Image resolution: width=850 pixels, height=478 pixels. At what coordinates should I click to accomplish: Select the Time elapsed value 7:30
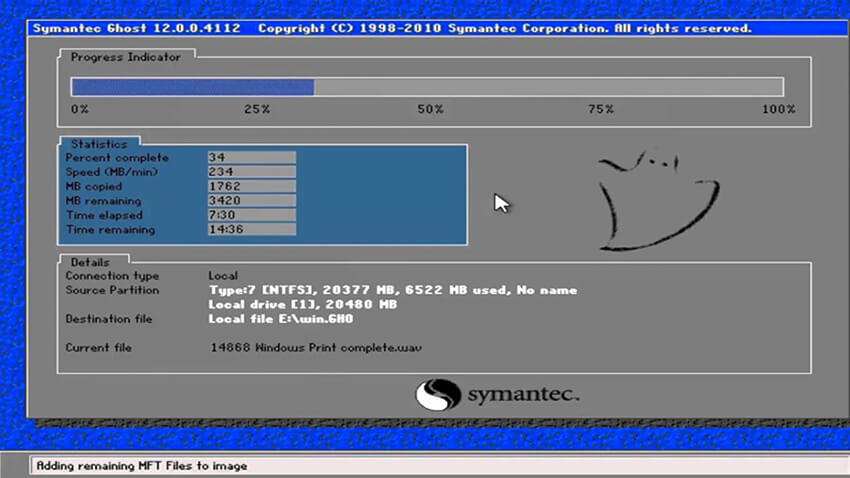pyautogui.click(x=251, y=215)
